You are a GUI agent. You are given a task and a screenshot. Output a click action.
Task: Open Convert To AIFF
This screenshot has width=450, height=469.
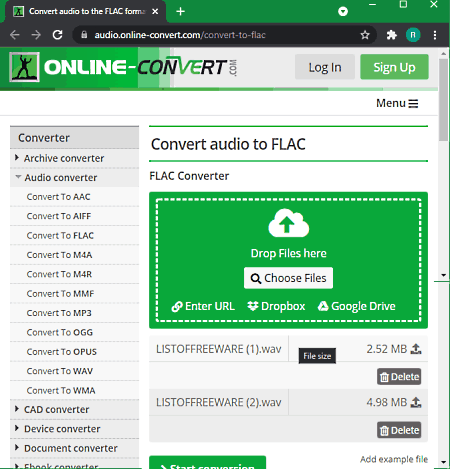[59, 216]
